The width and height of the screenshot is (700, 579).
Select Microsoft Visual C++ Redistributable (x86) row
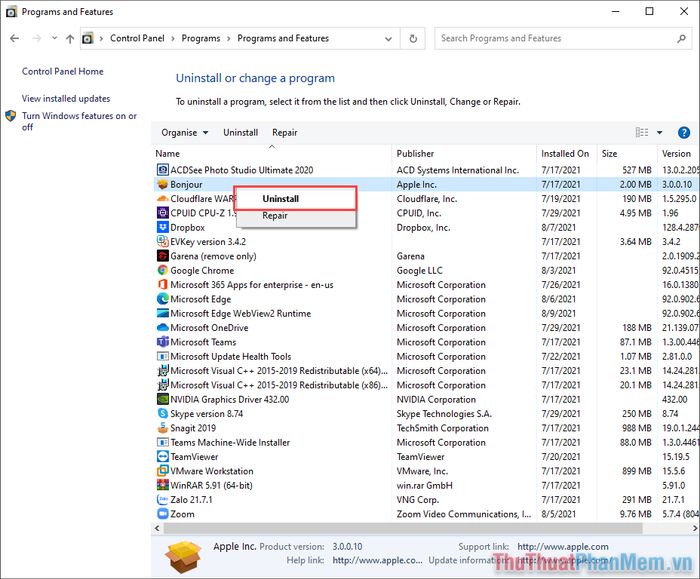[426, 385]
